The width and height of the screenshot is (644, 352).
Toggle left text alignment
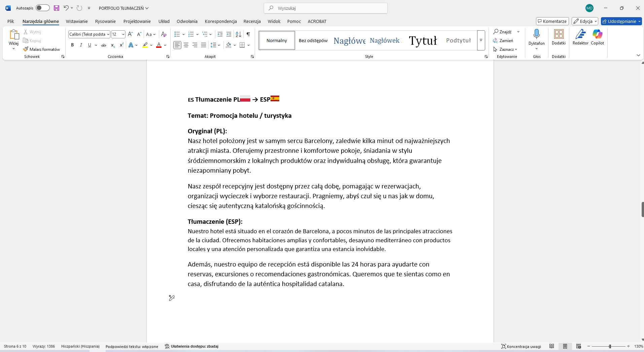[x=177, y=45]
